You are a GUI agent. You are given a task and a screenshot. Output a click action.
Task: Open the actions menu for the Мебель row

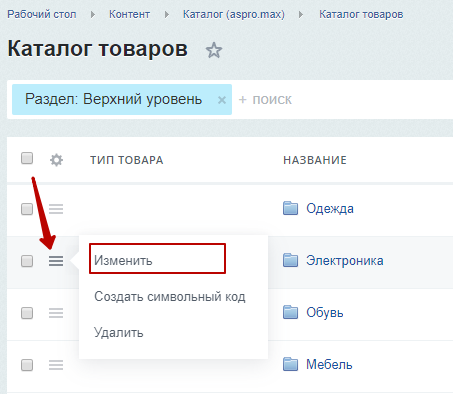tap(56, 365)
